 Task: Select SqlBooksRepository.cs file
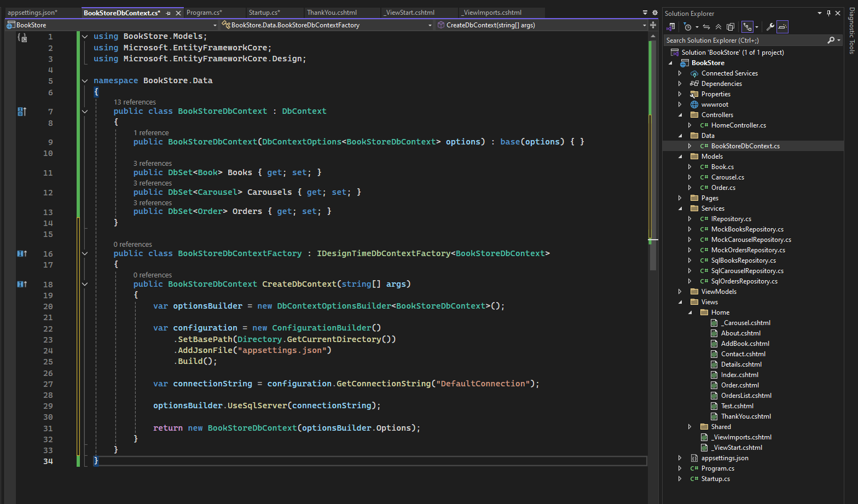[x=743, y=260]
